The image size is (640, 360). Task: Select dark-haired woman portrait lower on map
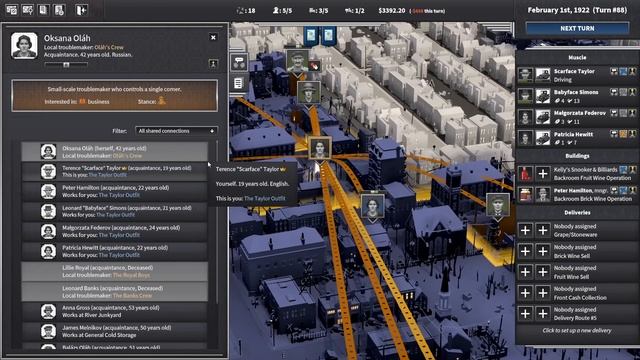(x=373, y=206)
